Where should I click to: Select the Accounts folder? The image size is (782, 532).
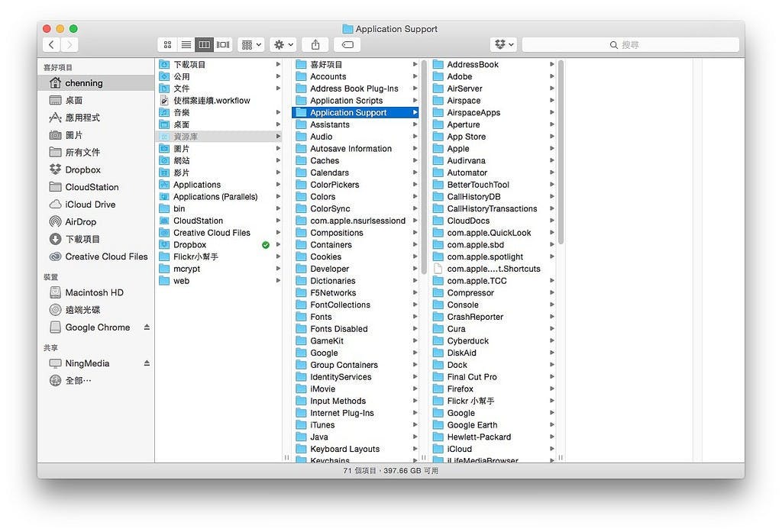point(355,77)
